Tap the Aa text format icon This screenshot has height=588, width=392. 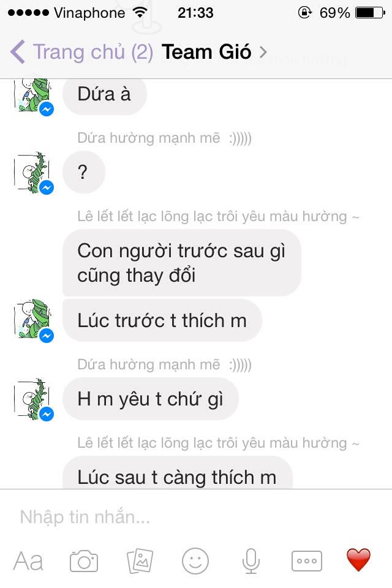(x=28, y=562)
